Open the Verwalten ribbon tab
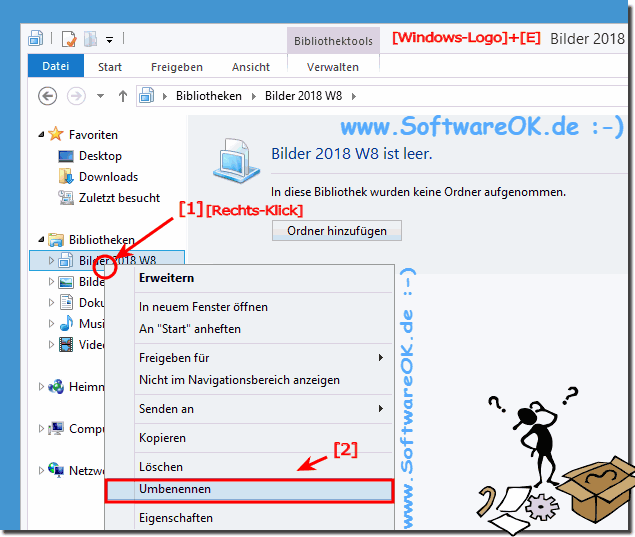The width and height of the screenshot is (635, 537). click(x=333, y=67)
